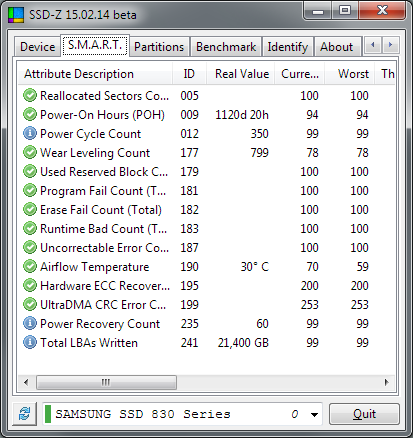This screenshot has height=438, width=413.
Task: Click the Quit button
Action: tap(364, 414)
